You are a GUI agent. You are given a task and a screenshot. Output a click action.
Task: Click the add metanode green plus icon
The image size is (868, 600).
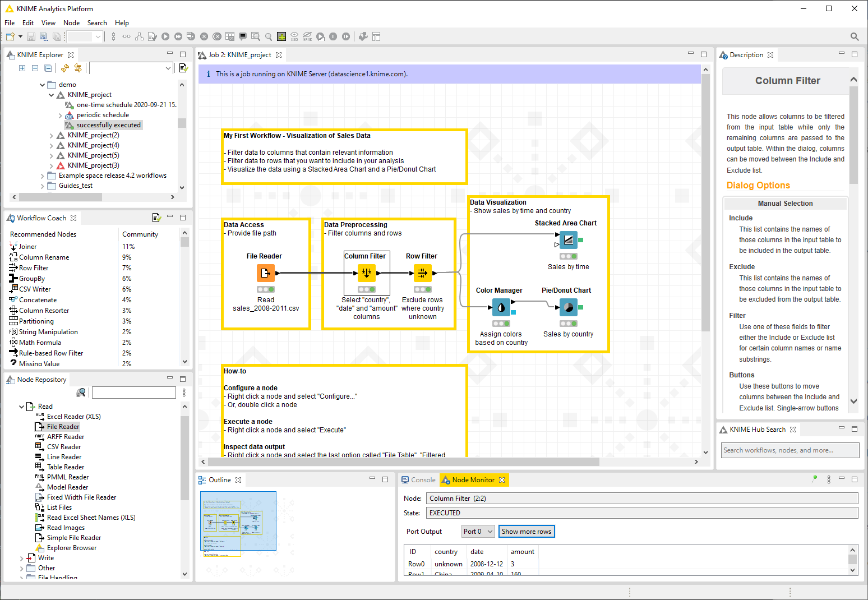281,36
